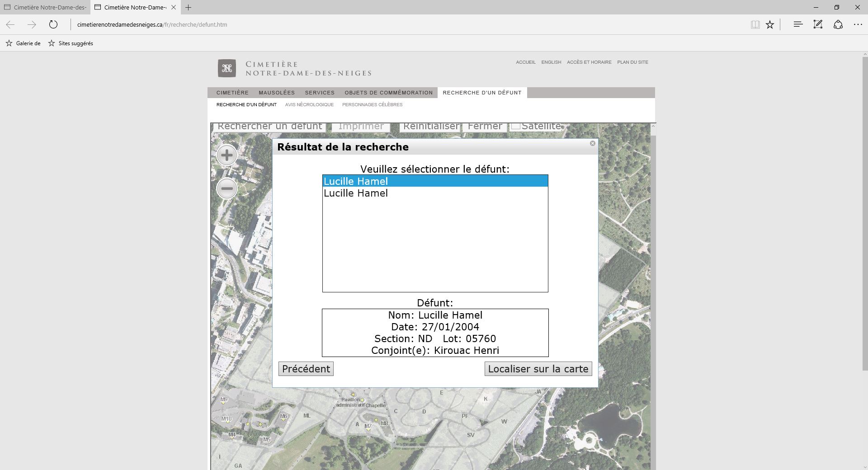
Task: Open a new browser tab
Action: pos(189,7)
